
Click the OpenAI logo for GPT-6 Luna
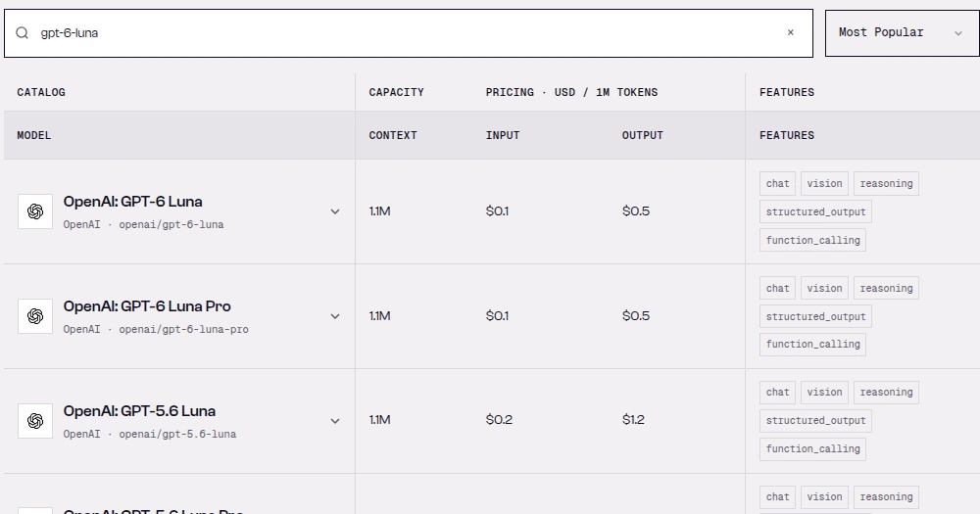tap(35, 211)
